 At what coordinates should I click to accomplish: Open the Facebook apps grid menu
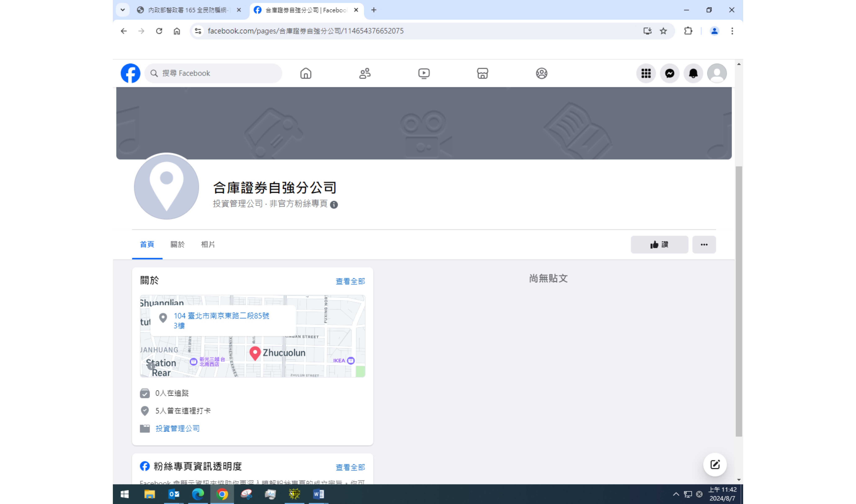coord(646,73)
